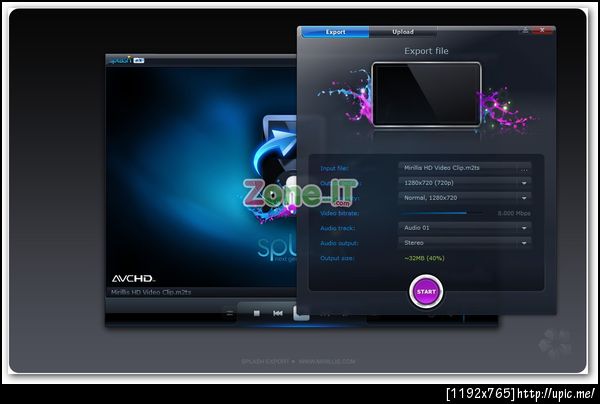Click the 8.000 Mbps bitrate value
This screenshot has width=600, height=404.
(x=514, y=213)
